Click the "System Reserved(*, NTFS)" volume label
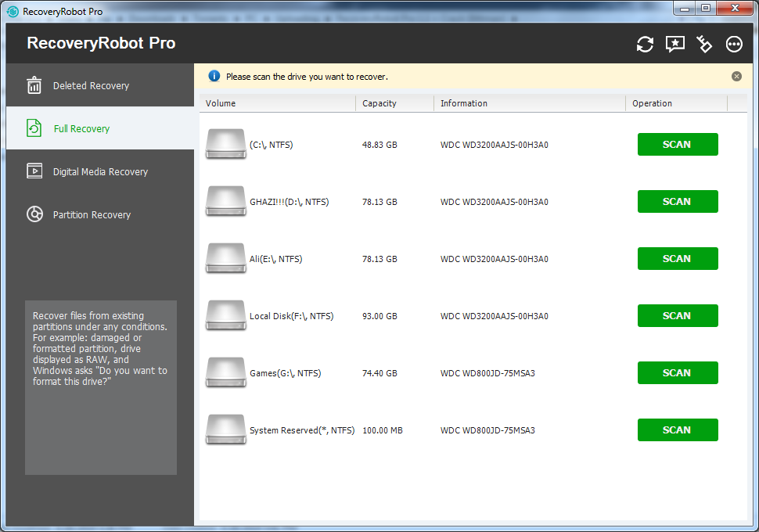 [302, 430]
